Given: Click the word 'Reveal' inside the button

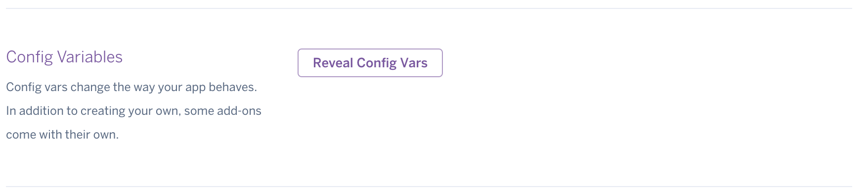Looking at the screenshot, I should (x=333, y=63).
